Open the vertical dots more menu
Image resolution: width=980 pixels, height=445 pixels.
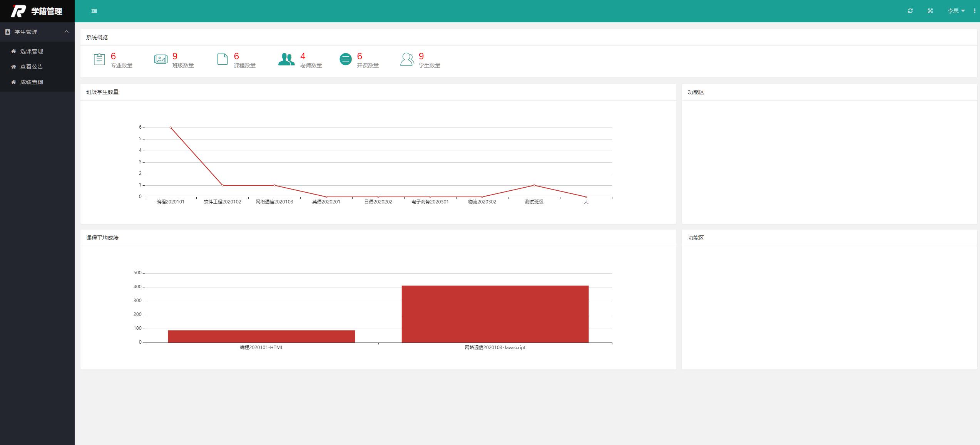pos(974,11)
